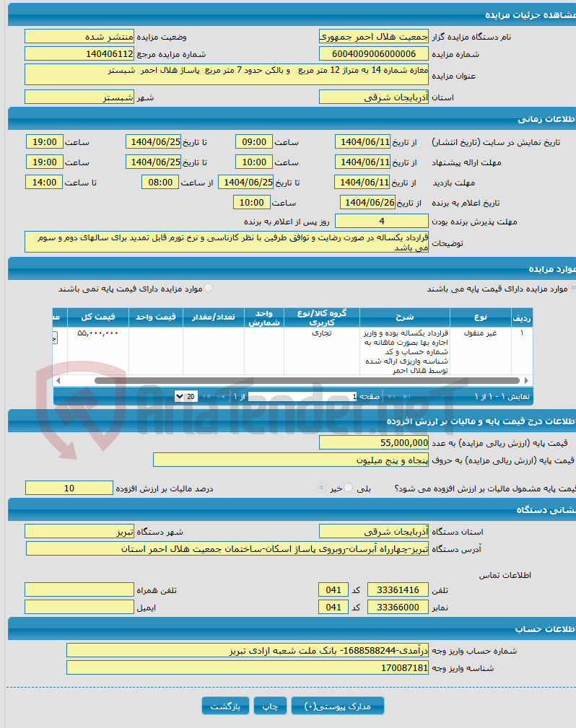The width and height of the screenshot is (576, 728).
Task: Open the مدارک پیوستی attachments button
Action: click(338, 706)
